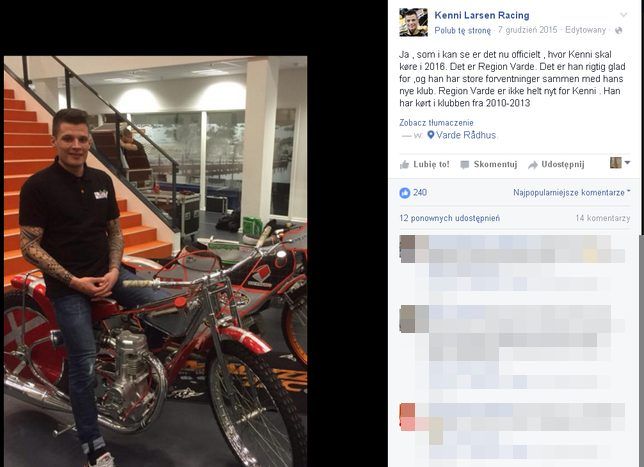This screenshot has width=644, height=467.
Task: Open the 12 ponownych udostępnień list
Action: point(450,218)
